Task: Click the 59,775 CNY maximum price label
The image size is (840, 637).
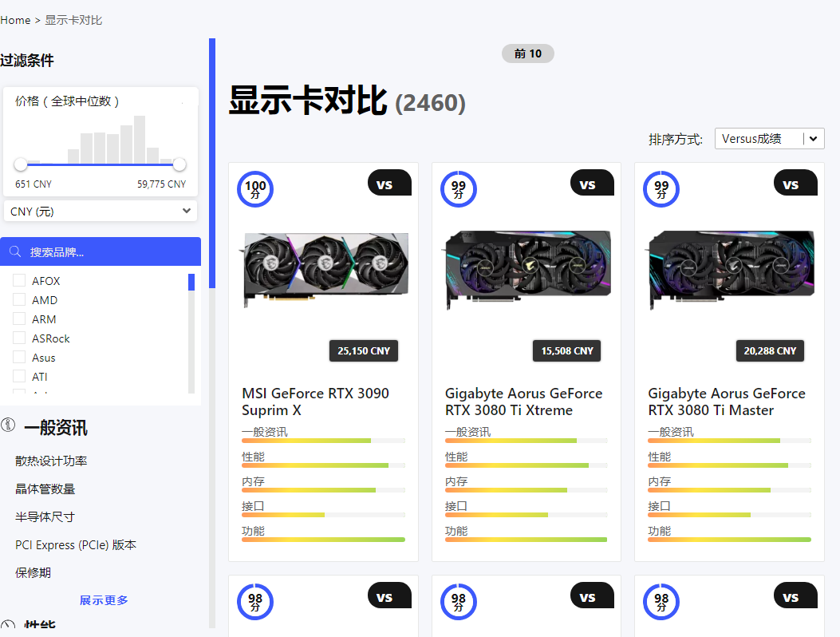Action: click(161, 184)
